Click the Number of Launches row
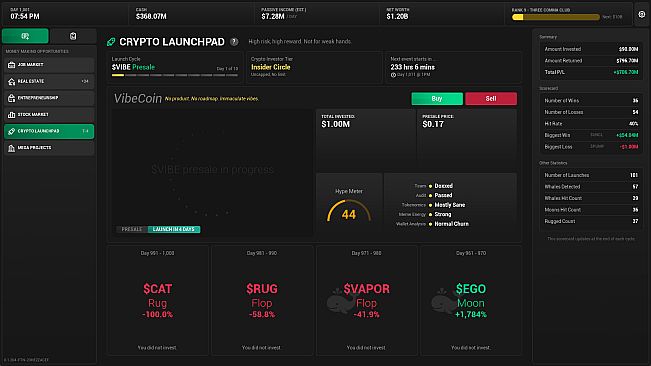This screenshot has height=366, width=651. coord(591,175)
